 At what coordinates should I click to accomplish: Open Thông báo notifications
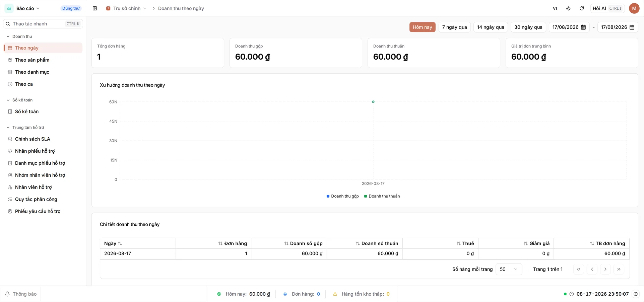coord(21,294)
